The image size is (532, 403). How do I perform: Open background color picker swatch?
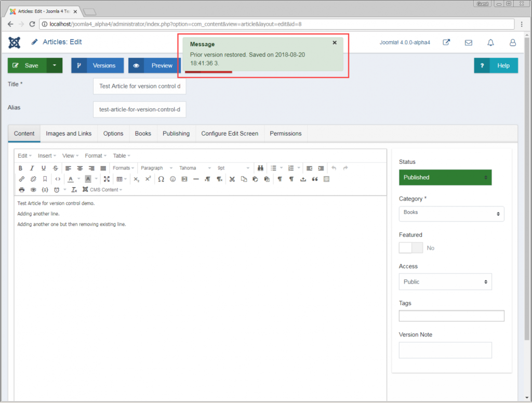[x=88, y=179]
